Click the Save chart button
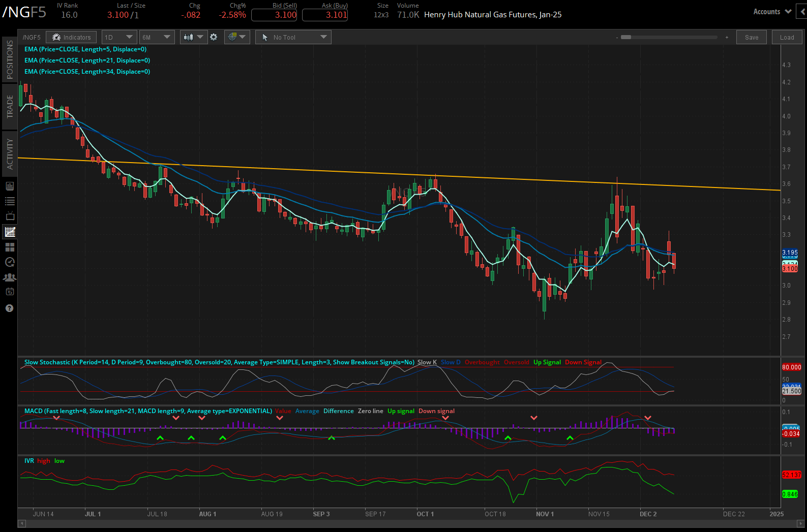 tap(751, 37)
